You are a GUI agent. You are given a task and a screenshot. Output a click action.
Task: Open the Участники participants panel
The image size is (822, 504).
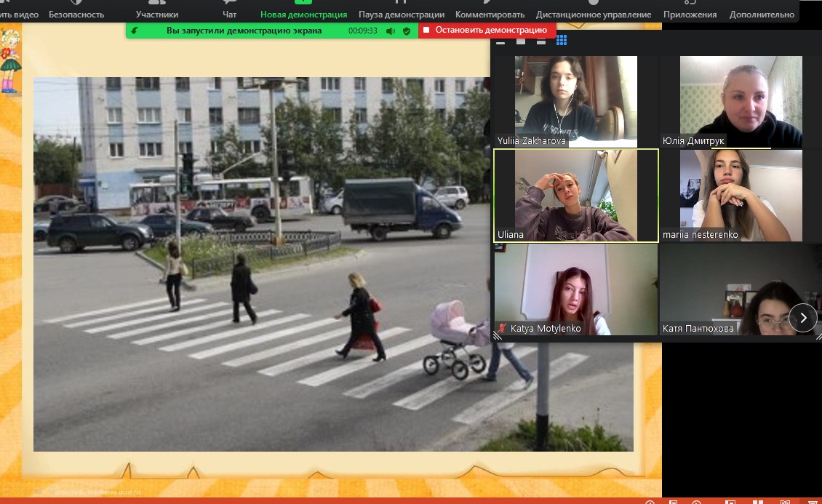point(157,10)
